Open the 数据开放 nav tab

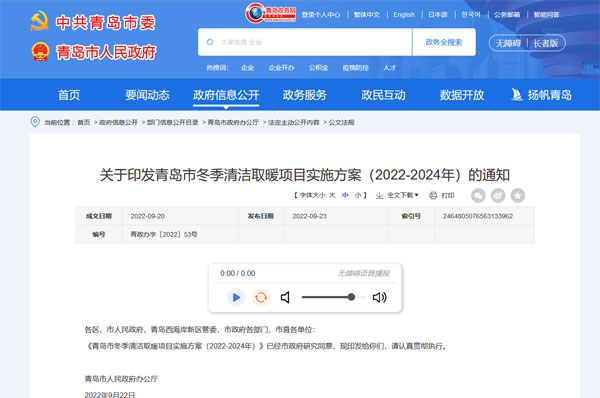[x=462, y=95]
